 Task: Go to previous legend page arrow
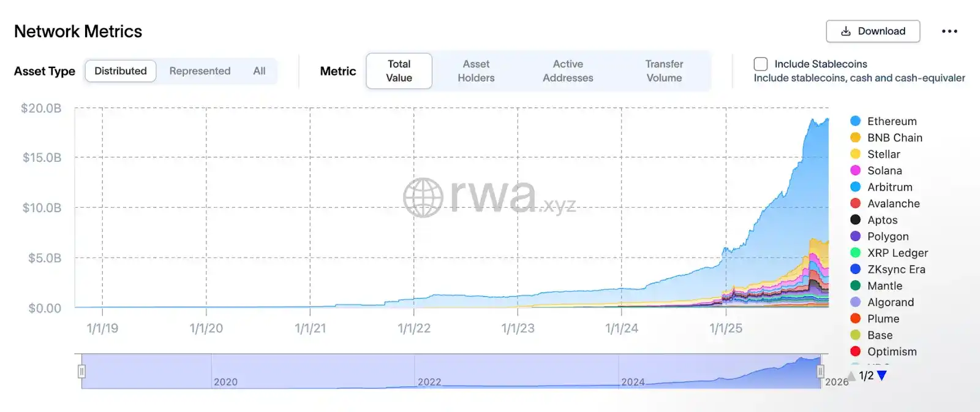[x=851, y=375]
